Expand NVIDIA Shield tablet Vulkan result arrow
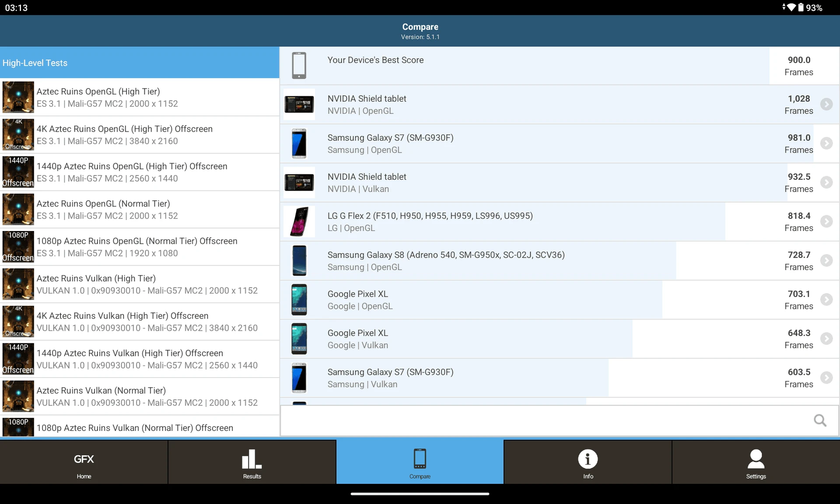840x504 pixels. (x=826, y=182)
